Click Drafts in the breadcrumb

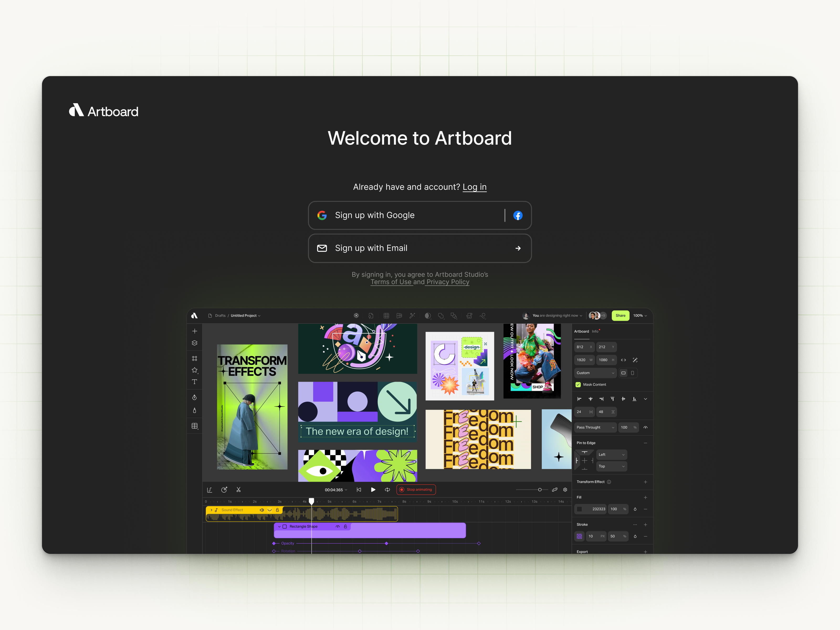click(220, 316)
